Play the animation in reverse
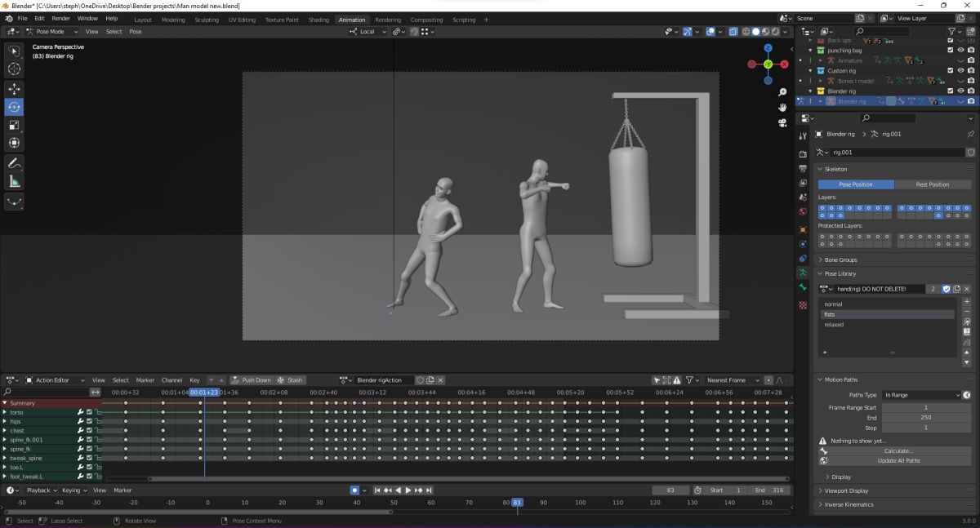Screen dimensions: 980x528 coord(398,490)
